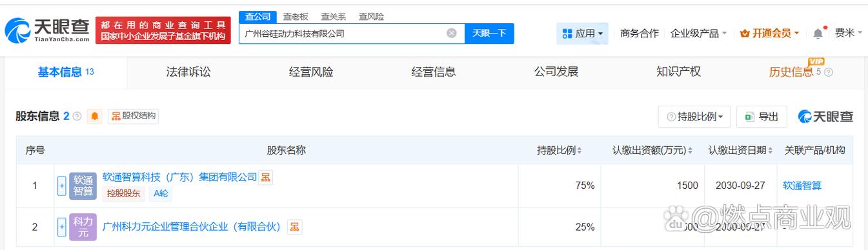Click the 天眼一下 search button
Image resolution: width=868 pixels, height=250 pixels.
click(x=489, y=34)
